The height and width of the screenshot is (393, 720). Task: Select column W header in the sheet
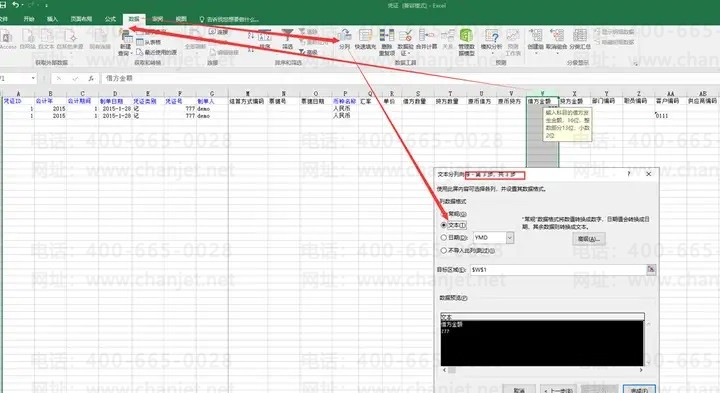542,93
